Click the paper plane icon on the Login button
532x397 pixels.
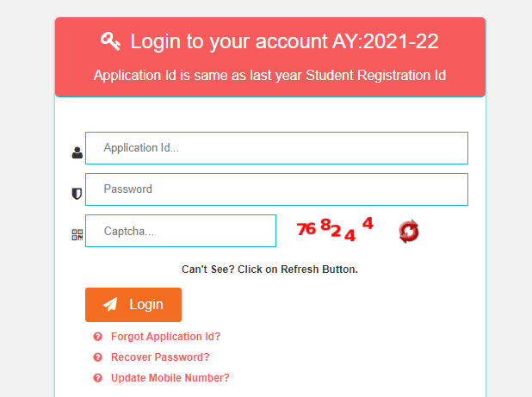(110, 305)
